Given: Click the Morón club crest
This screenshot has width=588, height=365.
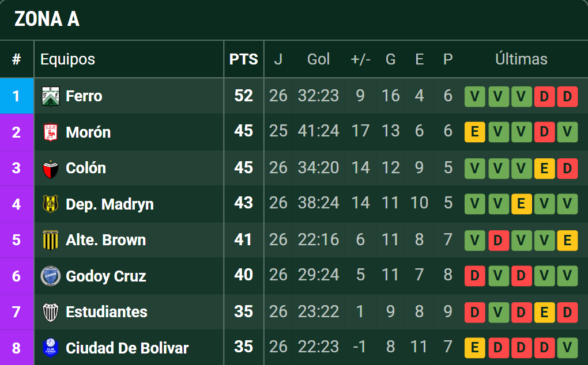Looking at the screenshot, I should pos(51,132).
